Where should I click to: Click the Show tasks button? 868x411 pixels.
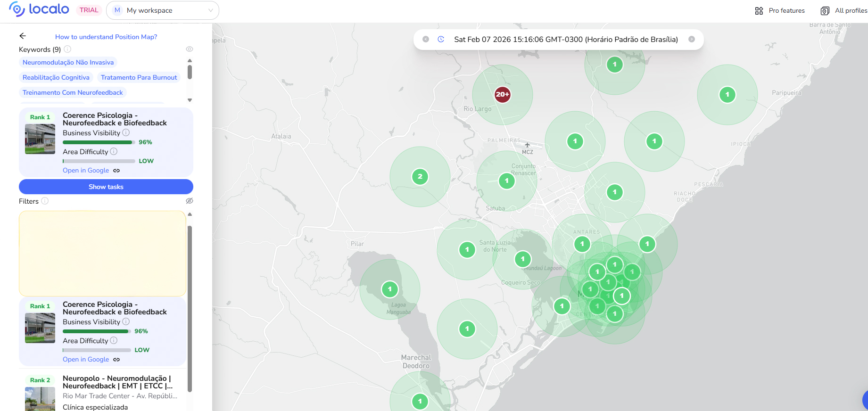click(106, 187)
